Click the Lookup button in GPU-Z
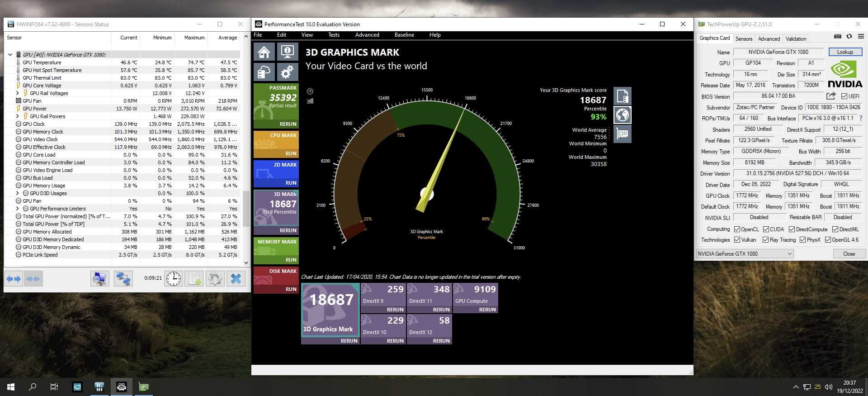The height and width of the screenshot is (396, 868). 845,52
